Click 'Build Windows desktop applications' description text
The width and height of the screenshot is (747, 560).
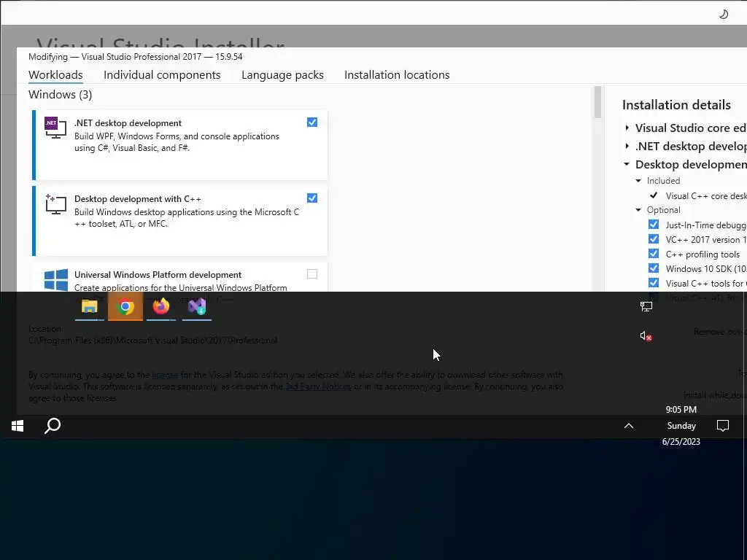[187, 217]
